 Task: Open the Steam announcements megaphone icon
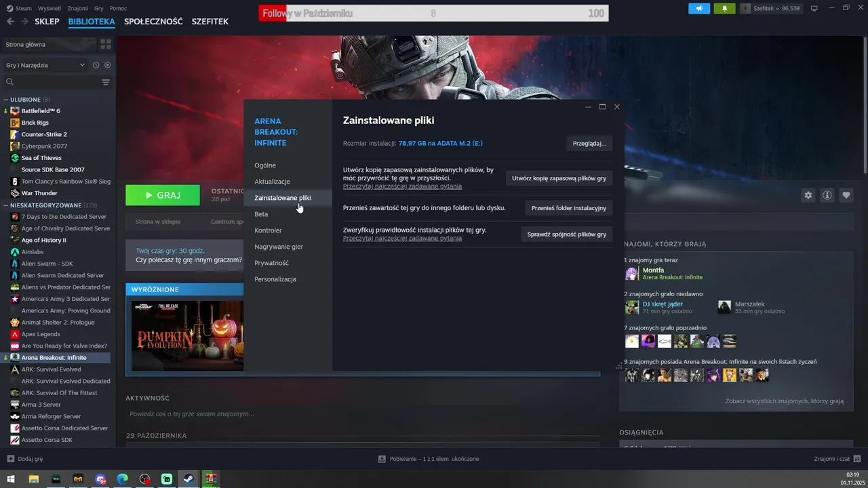tap(699, 8)
